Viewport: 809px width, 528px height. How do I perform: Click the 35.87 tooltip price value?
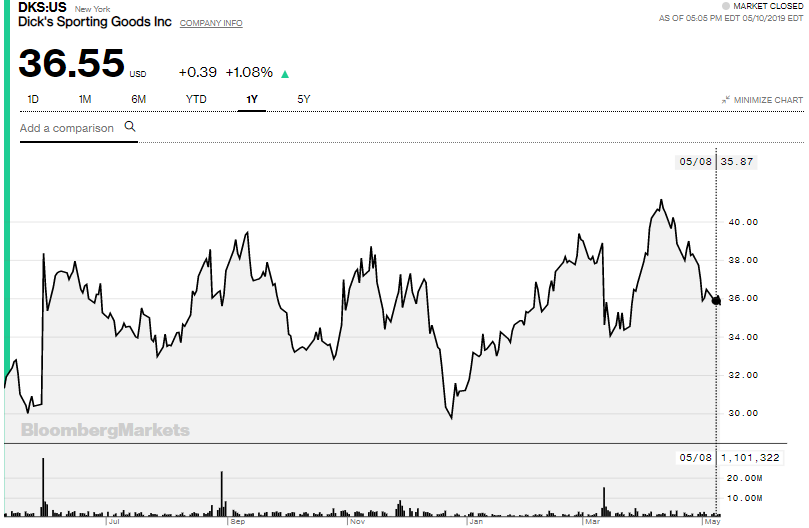pos(736,162)
